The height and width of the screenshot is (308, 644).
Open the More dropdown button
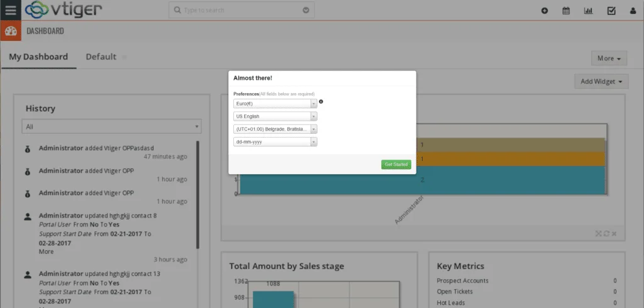(609, 58)
